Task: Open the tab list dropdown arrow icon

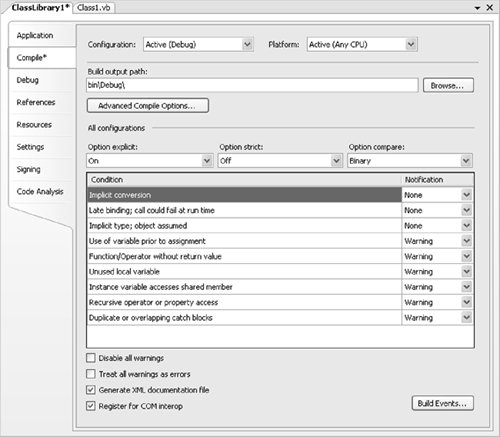Action: 477,8
